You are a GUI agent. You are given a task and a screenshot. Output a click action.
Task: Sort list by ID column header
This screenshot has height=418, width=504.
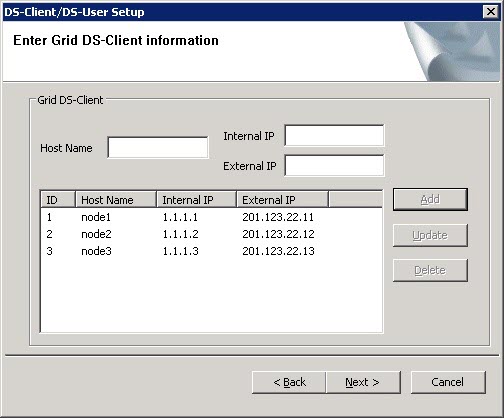[58, 200]
